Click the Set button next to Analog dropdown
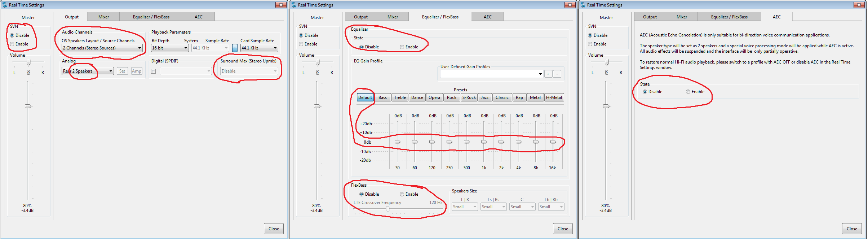Screen dimensions: 868x239 [x=122, y=71]
